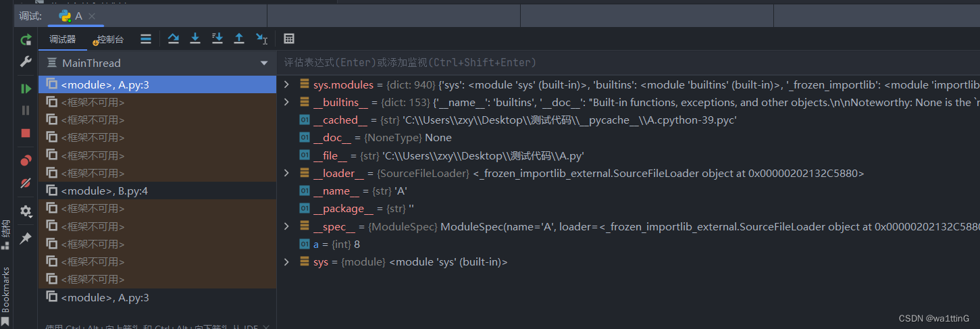Expand the __loader__ variable node
This screenshot has height=329, width=980.
(286, 174)
